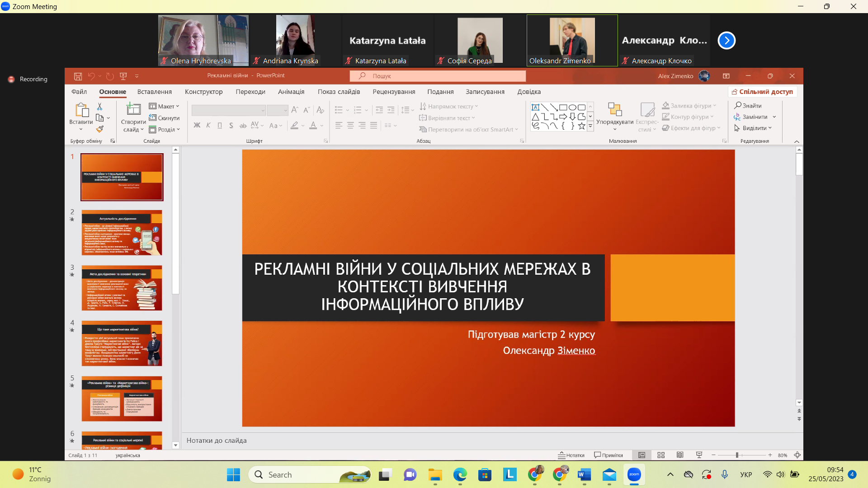868x488 pixels.
Task: Expand the shapes gallery more arrow
Action: click(590, 127)
